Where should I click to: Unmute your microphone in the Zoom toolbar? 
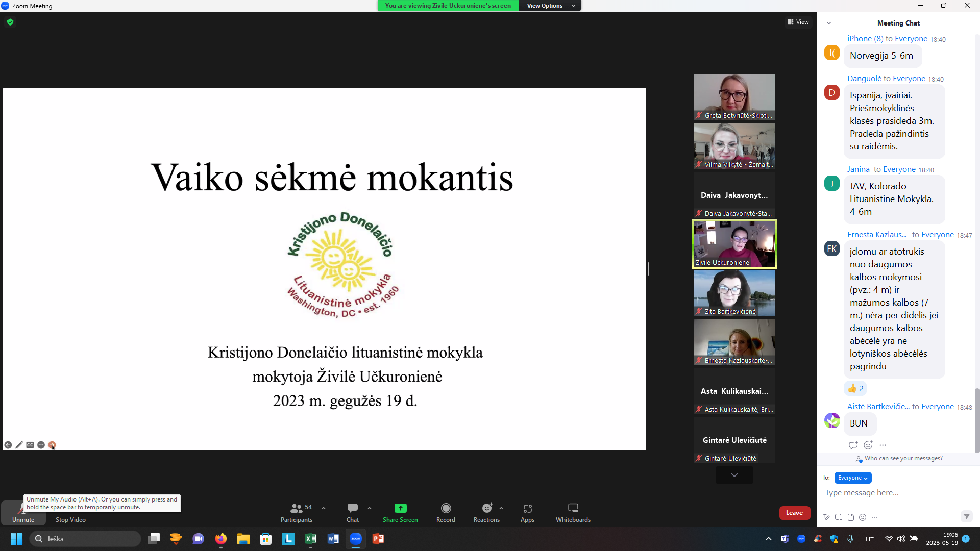click(23, 513)
